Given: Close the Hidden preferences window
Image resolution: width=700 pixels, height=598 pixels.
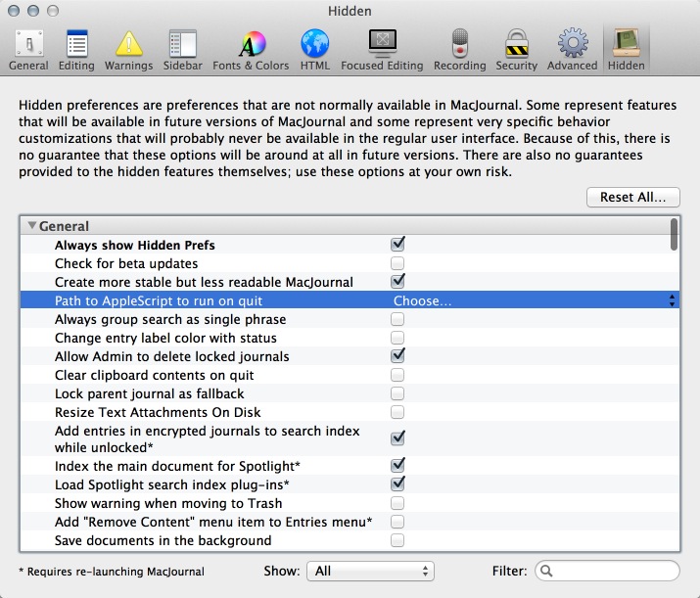Looking at the screenshot, I should coord(14,11).
